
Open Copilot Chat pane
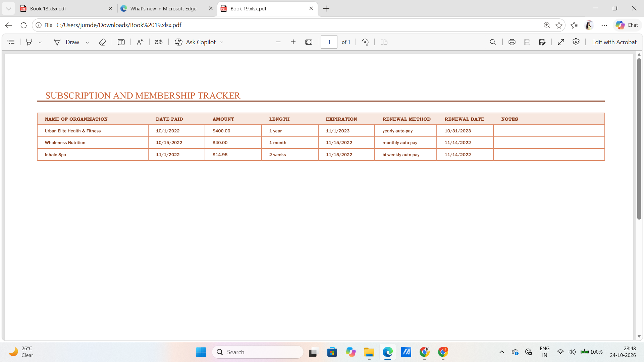627,25
